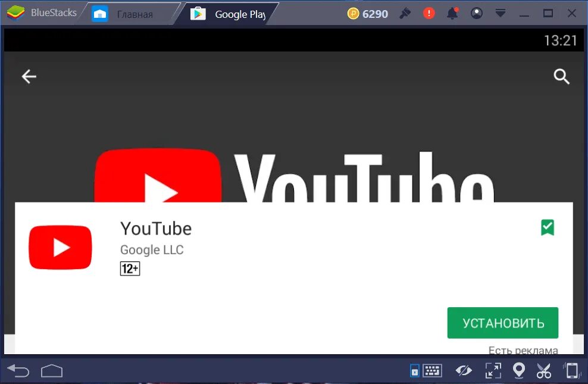Click the 13:21 clock
This screenshot has width=588, height=384.
pos(560,40)
